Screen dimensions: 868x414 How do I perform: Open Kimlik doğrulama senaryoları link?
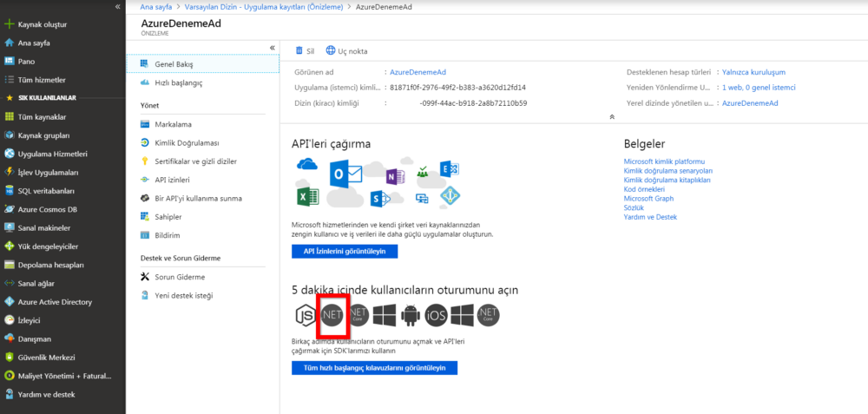coord(668,171)
